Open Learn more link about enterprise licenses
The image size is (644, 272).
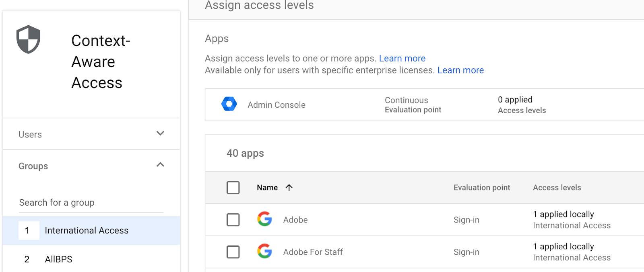point(460,70)
